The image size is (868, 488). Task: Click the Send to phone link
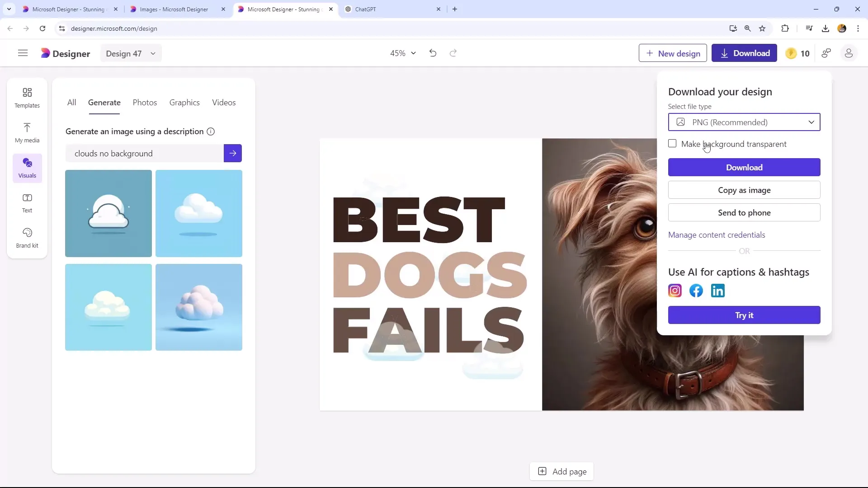(x=744, y=213)
